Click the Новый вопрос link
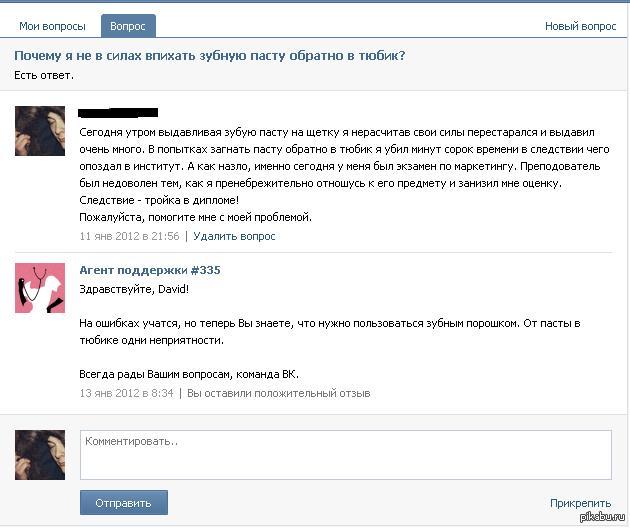Viewport: 630px width, 528px height. click(x=580, y=27)
